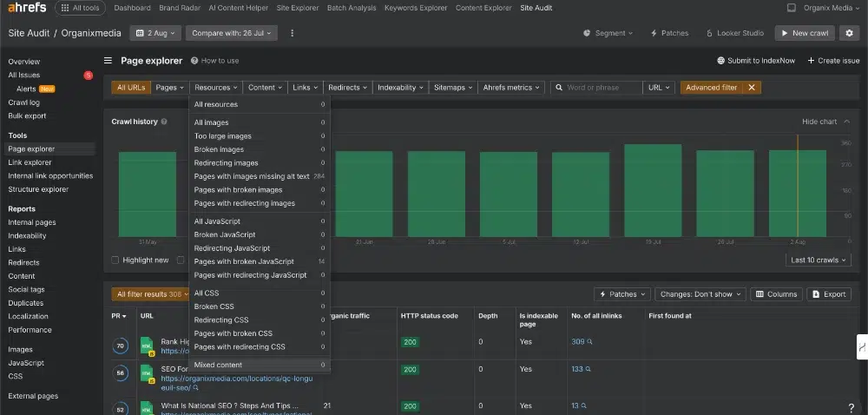Click the How to use help icon

point(194,61)
